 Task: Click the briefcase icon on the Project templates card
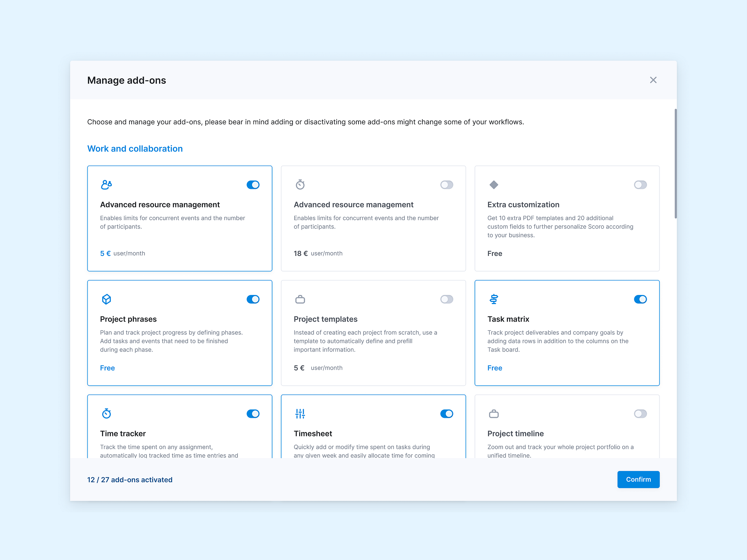[x=300, y=299]
